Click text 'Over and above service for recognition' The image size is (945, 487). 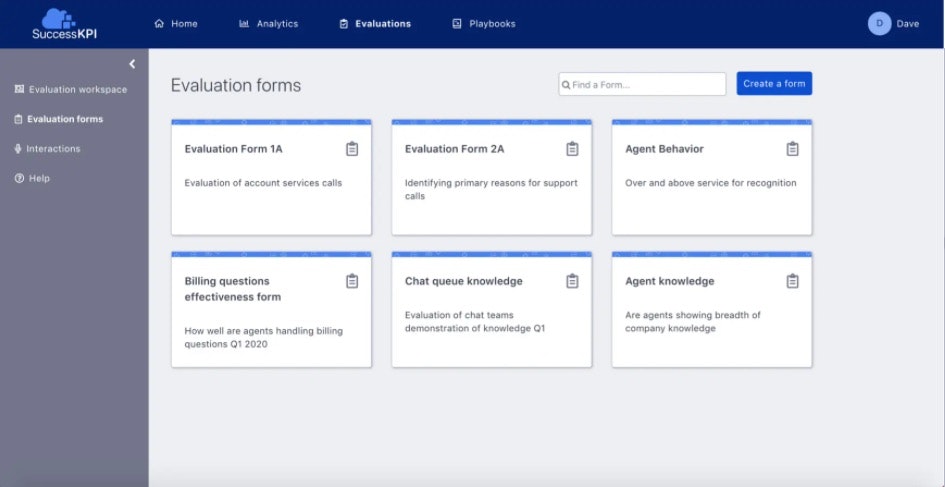[x=711, y=183]
